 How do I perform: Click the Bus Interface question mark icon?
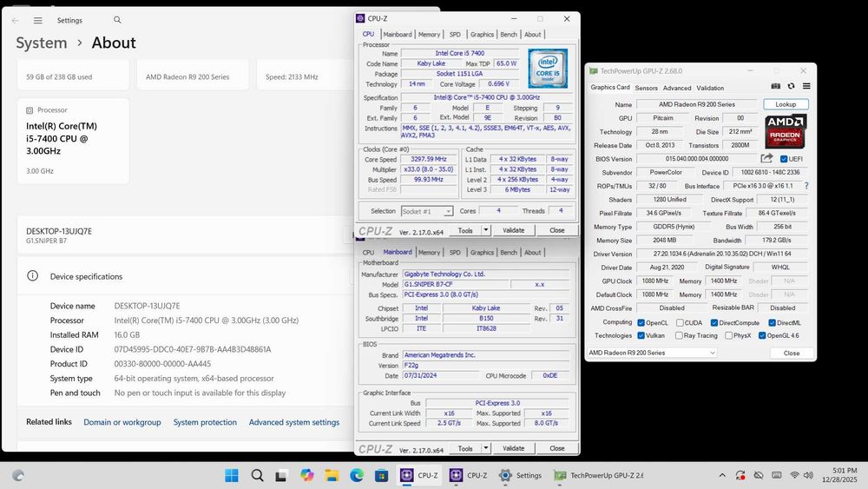[806, 186]
